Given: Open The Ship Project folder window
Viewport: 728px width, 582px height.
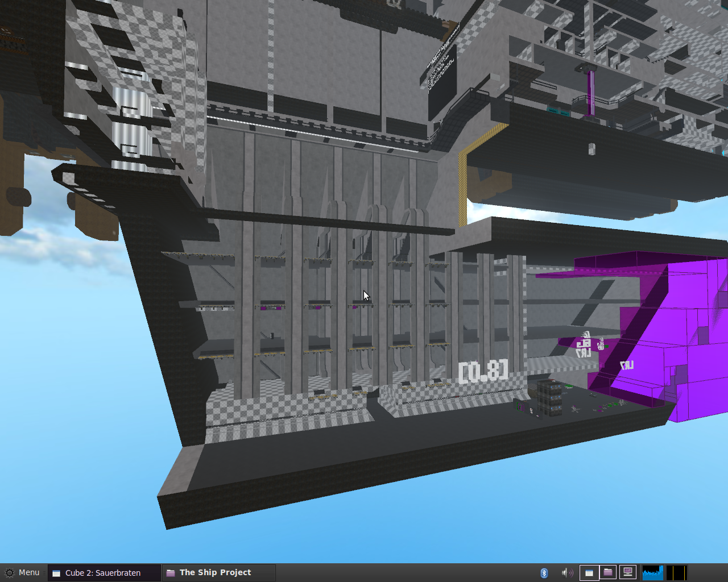Looking at the screenshot, I should [x=215, y=572].
